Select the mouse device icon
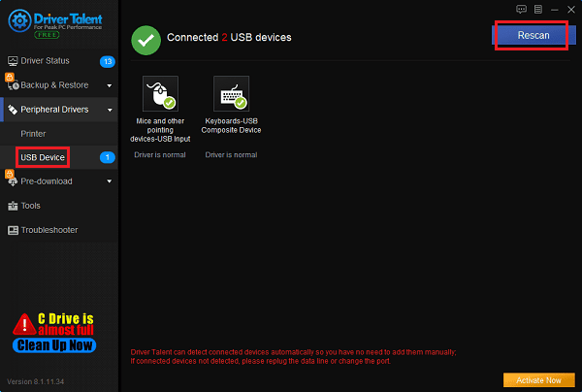The width and height of the screenshot is (582, 392). click(160, 93)
